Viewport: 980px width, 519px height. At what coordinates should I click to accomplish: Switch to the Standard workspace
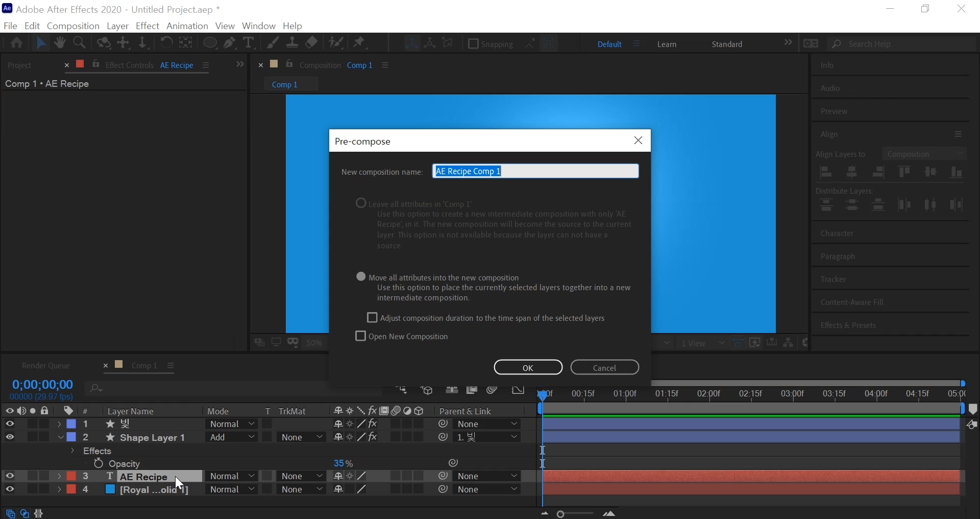pyautogui.click(x=727, y=44)
